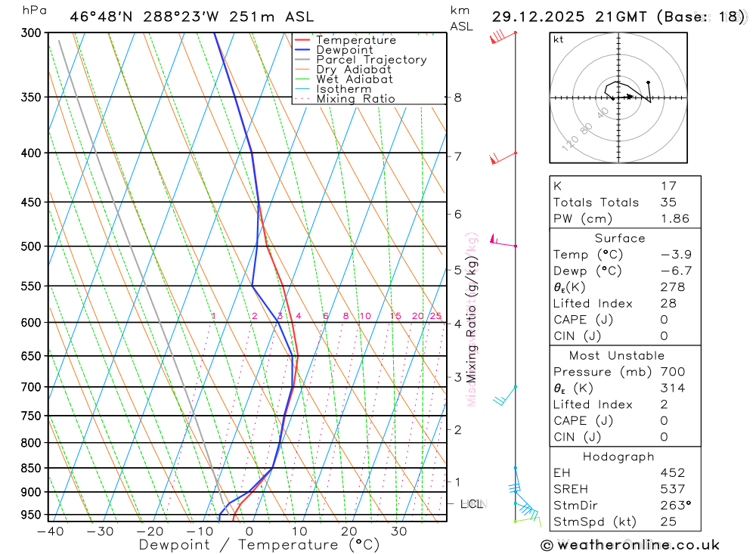The width and height of the screenshot is (756, 554).
Task: Click the date text '29.12.2025 21GMT'
Action: pos(569,17)
